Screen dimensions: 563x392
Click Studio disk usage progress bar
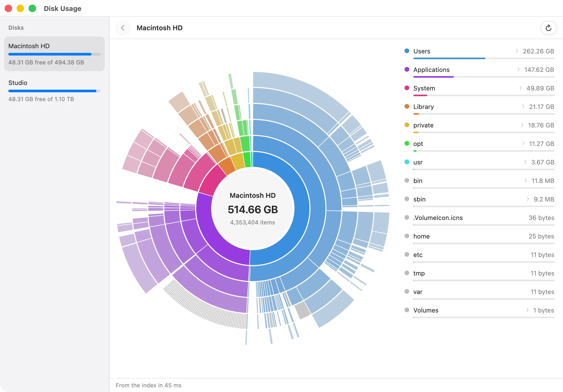(x=54, y=91)
